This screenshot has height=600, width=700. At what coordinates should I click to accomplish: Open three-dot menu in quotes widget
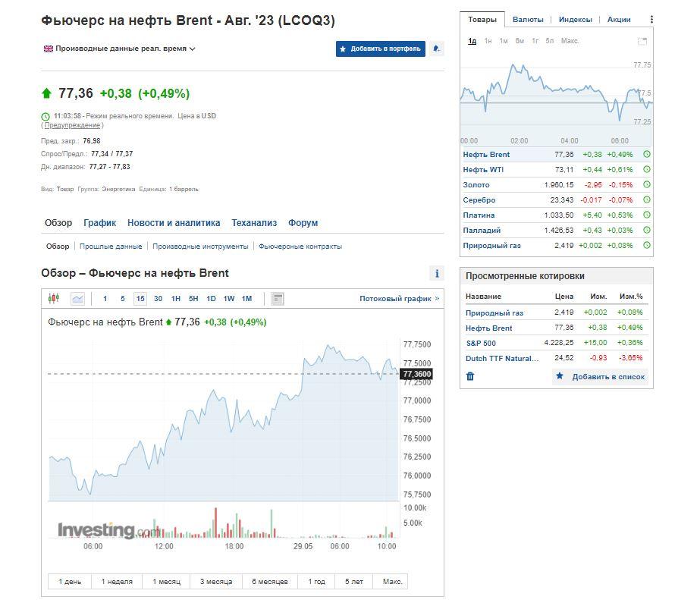651,20
